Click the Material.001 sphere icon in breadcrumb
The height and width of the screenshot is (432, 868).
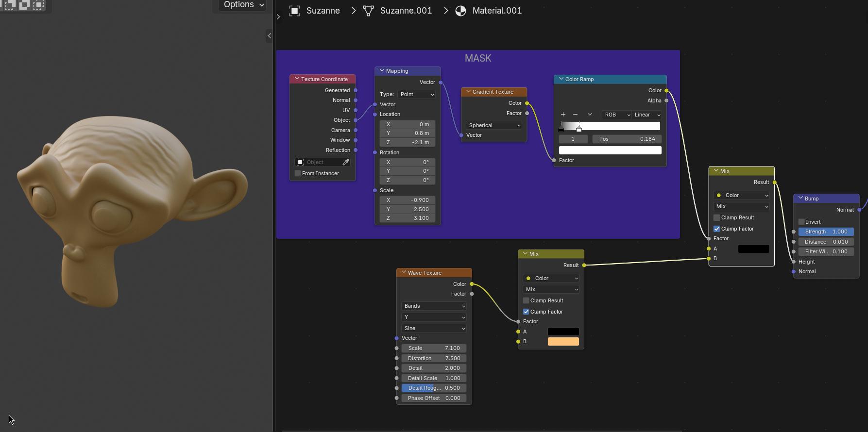point(460,11)
